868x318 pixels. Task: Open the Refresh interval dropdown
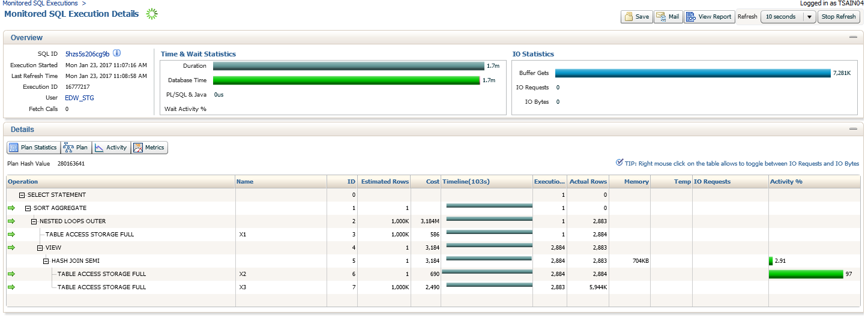(809, 17)
